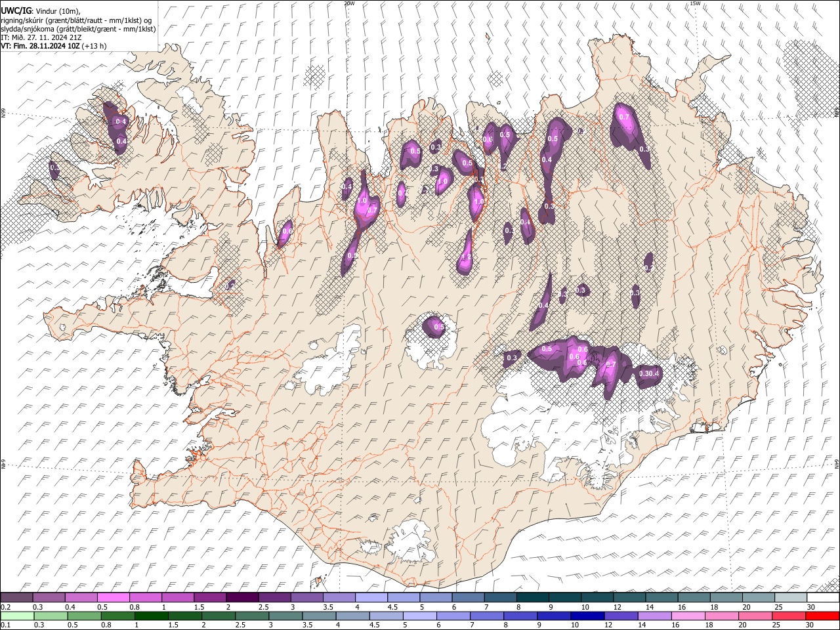Click the '0.30.4' snowfall label near southeast glacier

click(649, 374)
